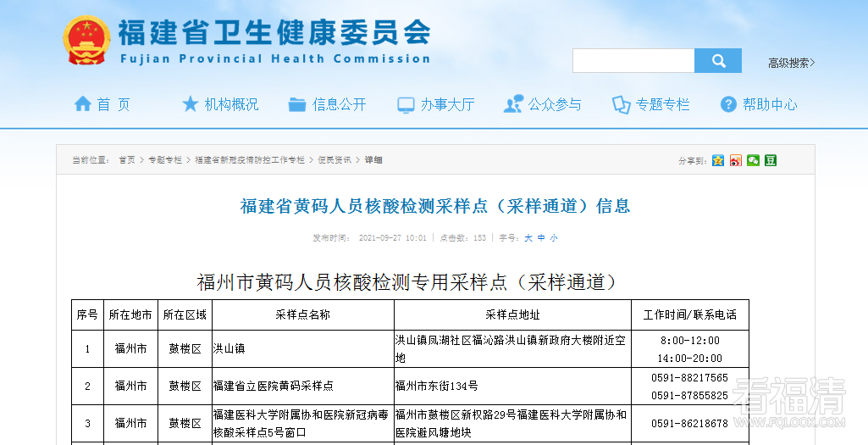Set font size to small (小)

pyautogui.click(x=554, y=238)
